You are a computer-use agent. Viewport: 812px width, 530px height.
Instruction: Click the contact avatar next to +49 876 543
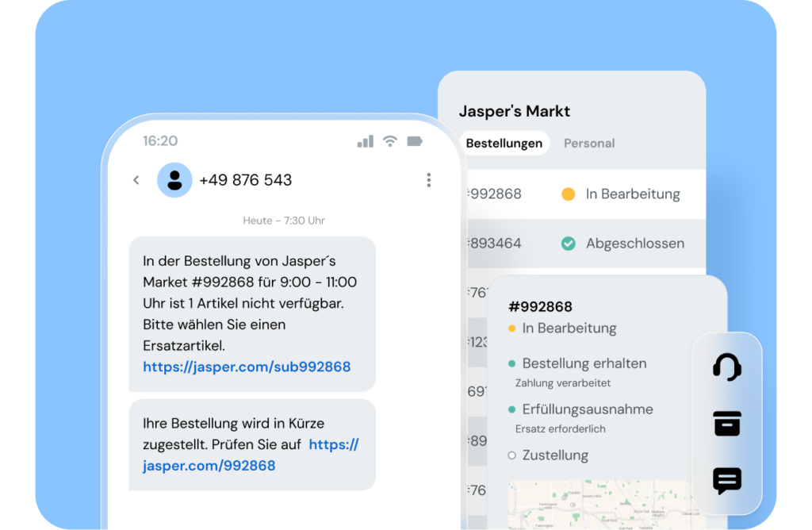tap(174, 180)
